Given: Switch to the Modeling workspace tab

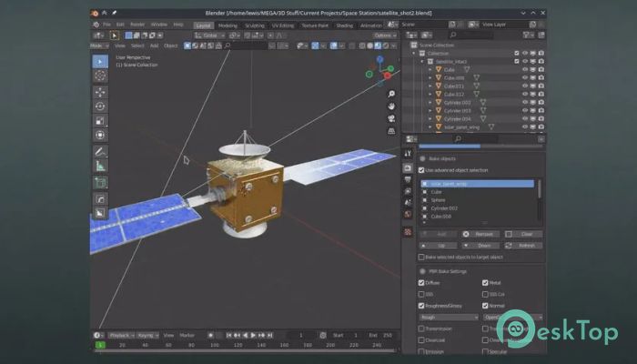Looking at the screenshot, I should (227, 25).
